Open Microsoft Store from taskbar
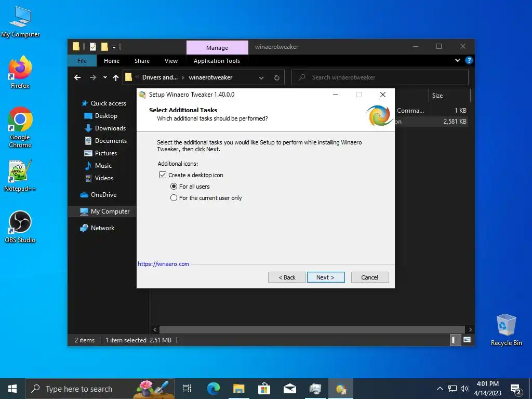 [264, 389]
